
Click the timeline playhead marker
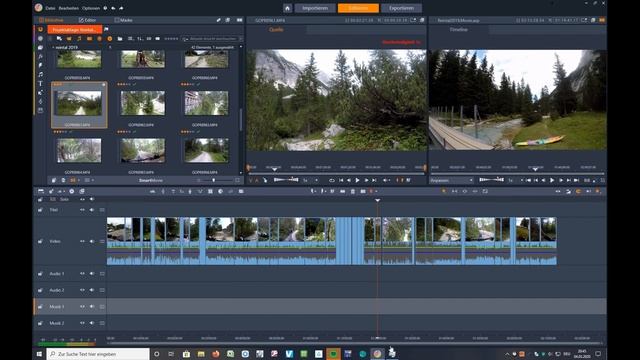[x=378, y=200]
